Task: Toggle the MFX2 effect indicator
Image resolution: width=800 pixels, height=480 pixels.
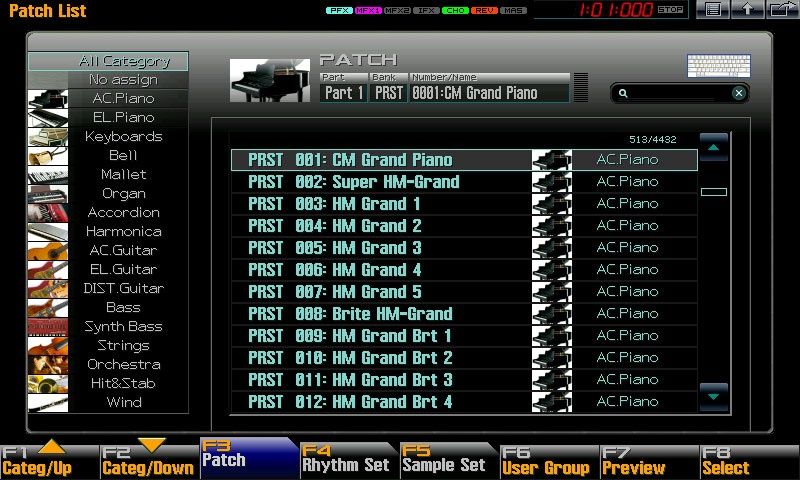Action: (x=397, y=10)
